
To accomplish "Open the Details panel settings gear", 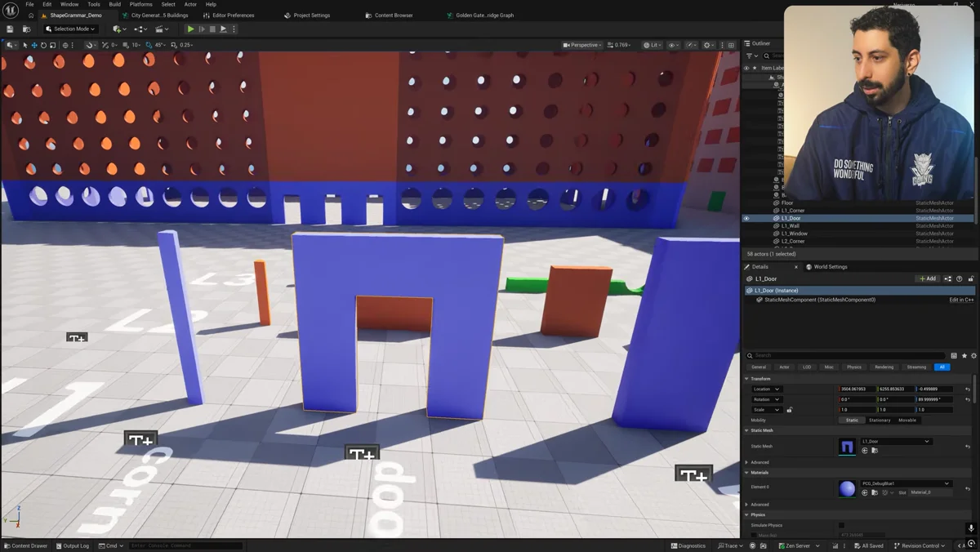I will pyautogui.click(x=973, y=356).
